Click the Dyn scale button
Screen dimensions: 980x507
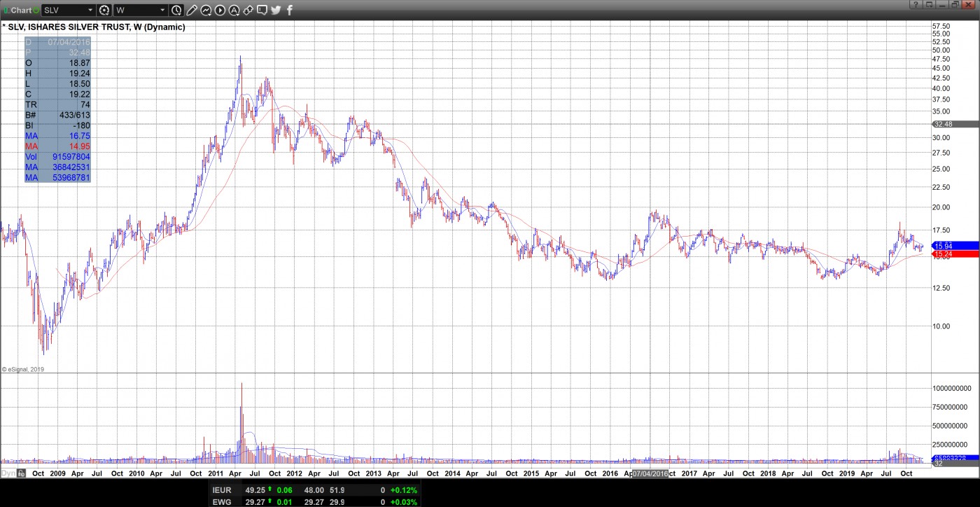pos(8,473)
